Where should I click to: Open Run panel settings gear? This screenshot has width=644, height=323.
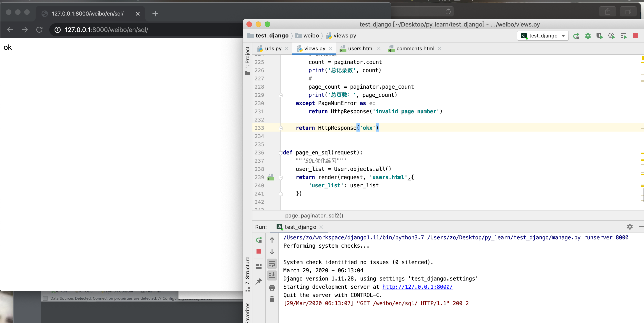630,227
